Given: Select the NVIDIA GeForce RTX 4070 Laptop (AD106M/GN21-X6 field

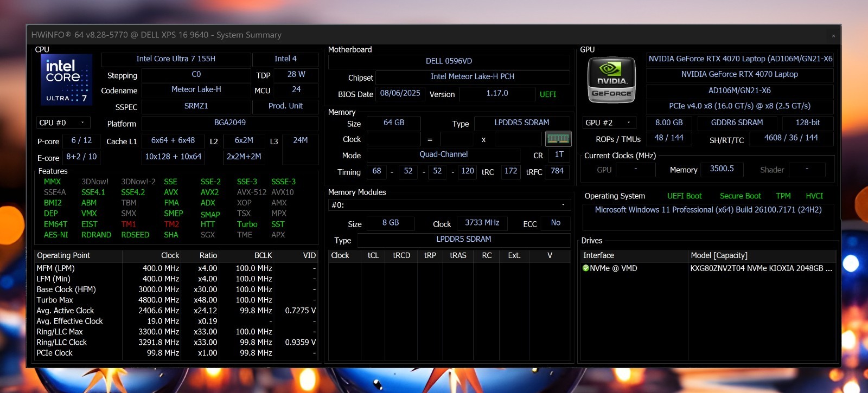Looking at the screenshot, I should (x=740, y=59).
